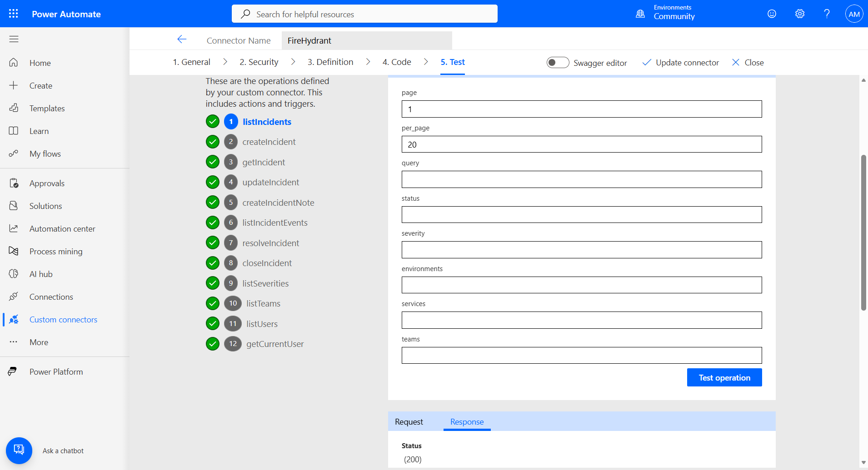Screen dimensions: 868x470
Task: Click the page input field
Action: 582,109
